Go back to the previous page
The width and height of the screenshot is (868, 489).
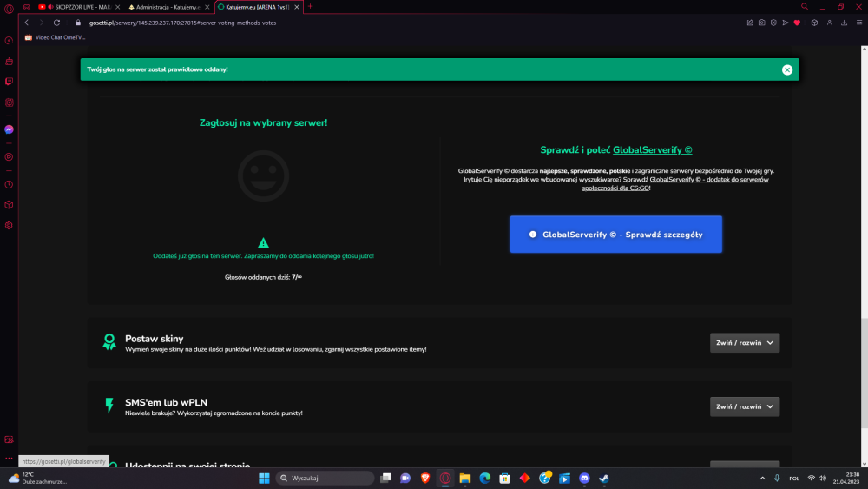pos(27,23)
